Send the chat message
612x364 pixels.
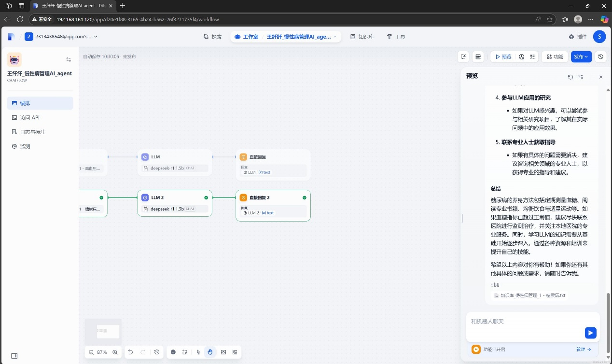point(590,333)
